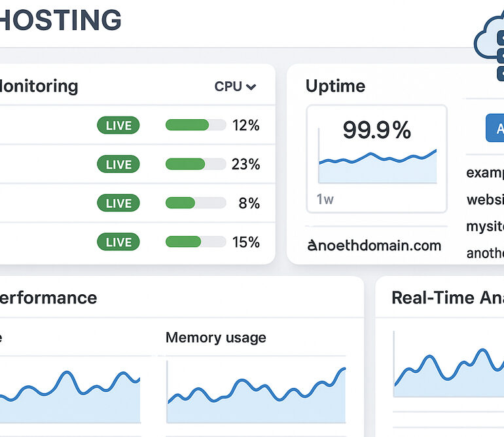The width and height of the screenshot is (504, 437).
Task: Click the LIVE badge beside 12%
Action: tap(118, 125)
